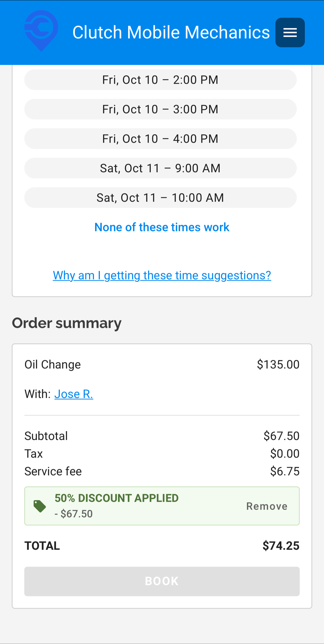This screenshot has width=324, height=644.
Task: Open Why am I getting these time suggestions
Action: [162, 276]
